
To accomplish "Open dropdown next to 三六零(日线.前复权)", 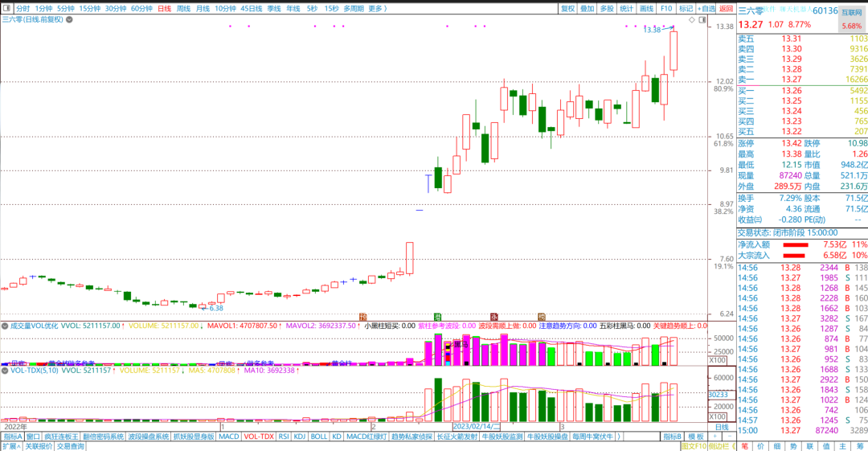I will point(69,19).
